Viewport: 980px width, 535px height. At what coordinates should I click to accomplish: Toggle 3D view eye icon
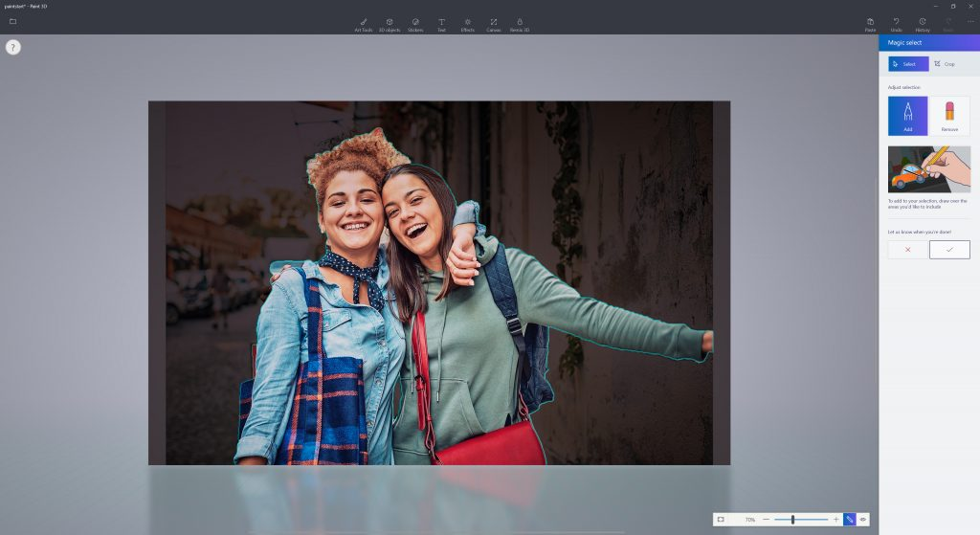click(x=863, y=520)
